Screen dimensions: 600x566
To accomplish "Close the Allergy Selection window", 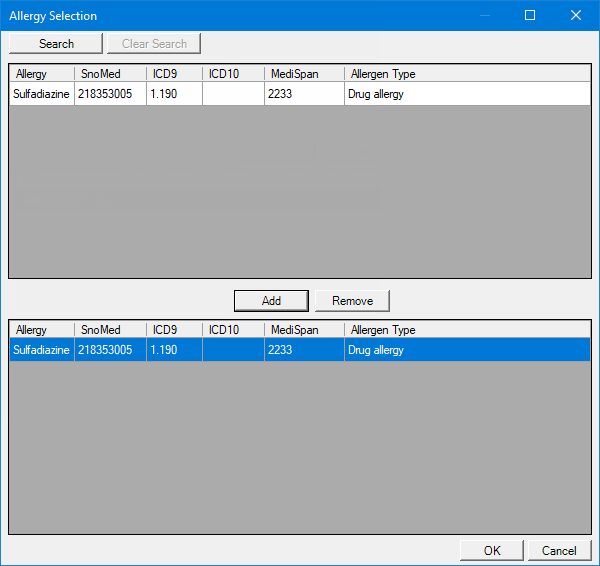I will (576, 15).
